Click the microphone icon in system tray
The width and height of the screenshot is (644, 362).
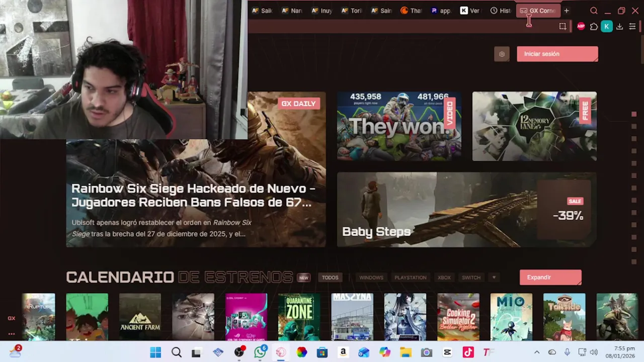click(x=567, y=352)
